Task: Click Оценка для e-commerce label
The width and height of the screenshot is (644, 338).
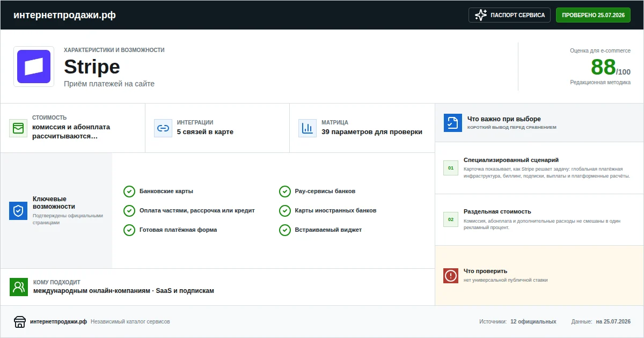Action: point(601,50)
